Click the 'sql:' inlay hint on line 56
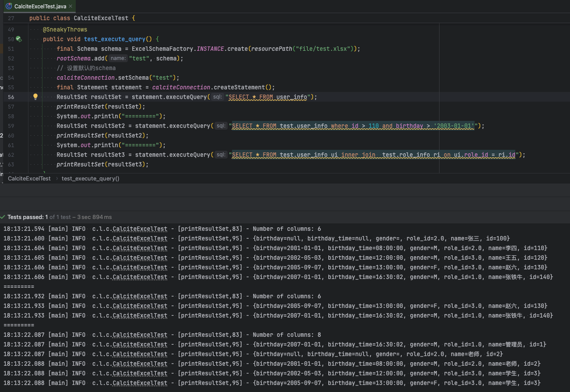 point(218,97)
